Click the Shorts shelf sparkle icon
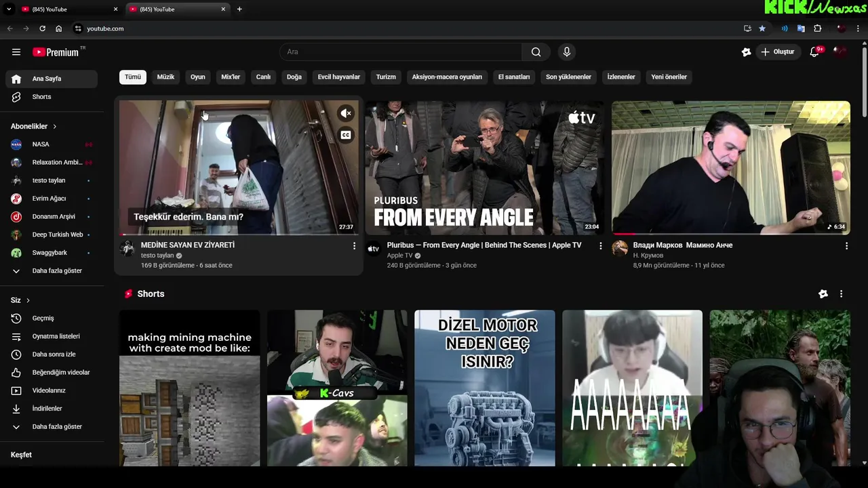Screen dimensions: 868x488 [823, 294]
